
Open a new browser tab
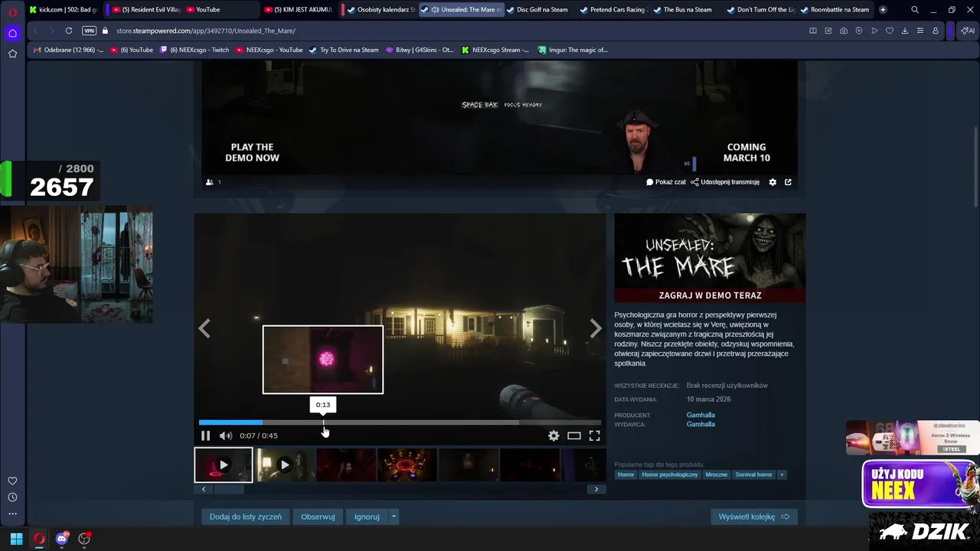pos(883,10)
